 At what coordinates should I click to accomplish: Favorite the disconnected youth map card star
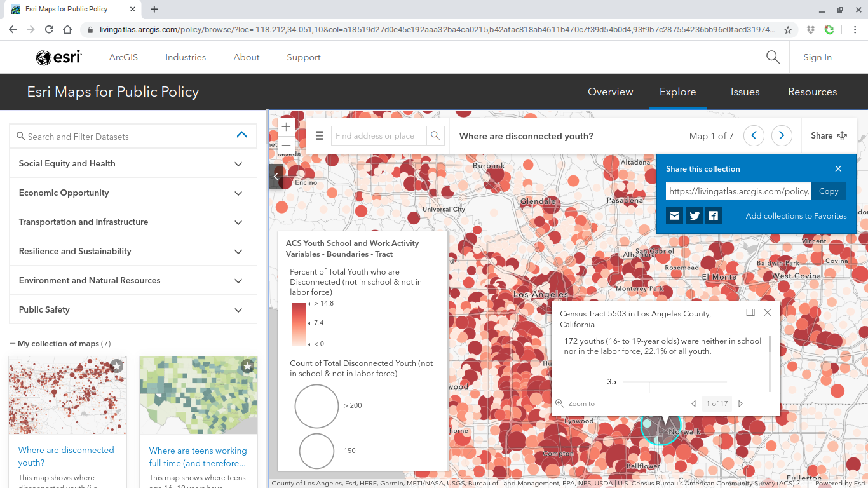click(x=117, y=366)
